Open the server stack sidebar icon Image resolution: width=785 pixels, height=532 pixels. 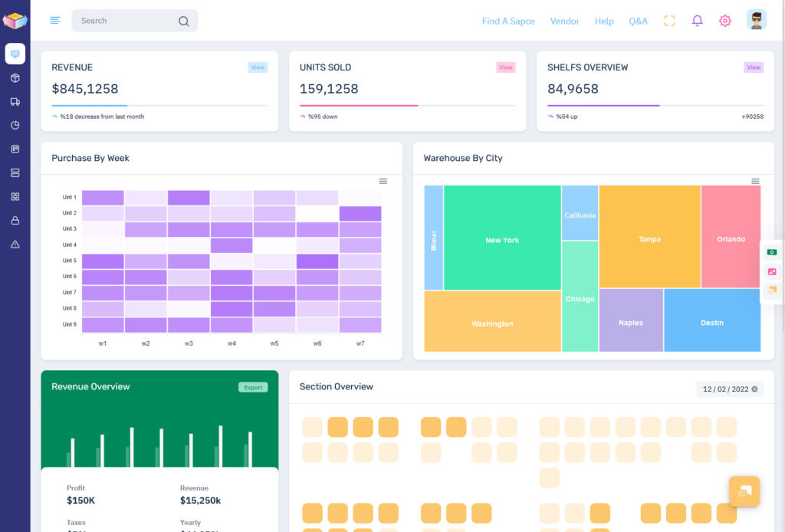pos(15,172)
